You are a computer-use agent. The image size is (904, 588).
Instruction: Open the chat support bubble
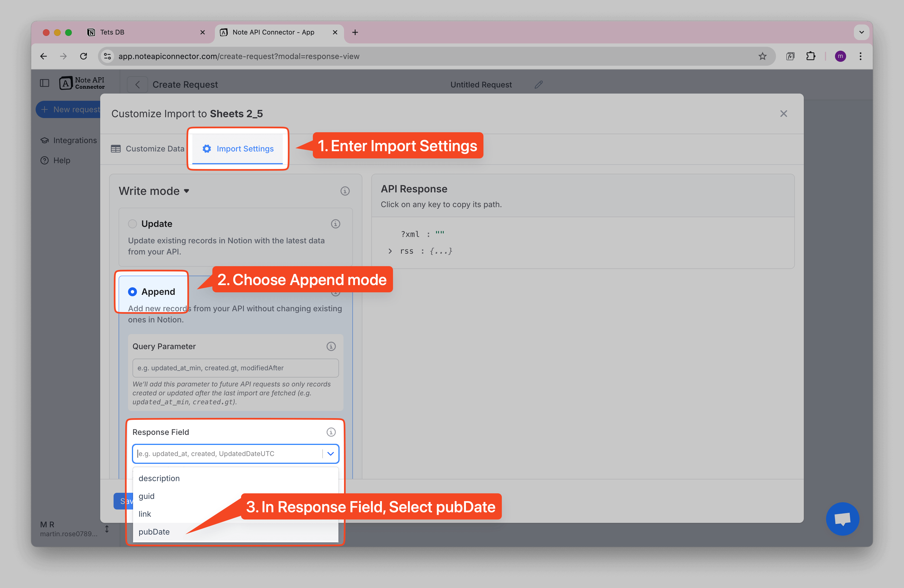(x=842, y=518)
